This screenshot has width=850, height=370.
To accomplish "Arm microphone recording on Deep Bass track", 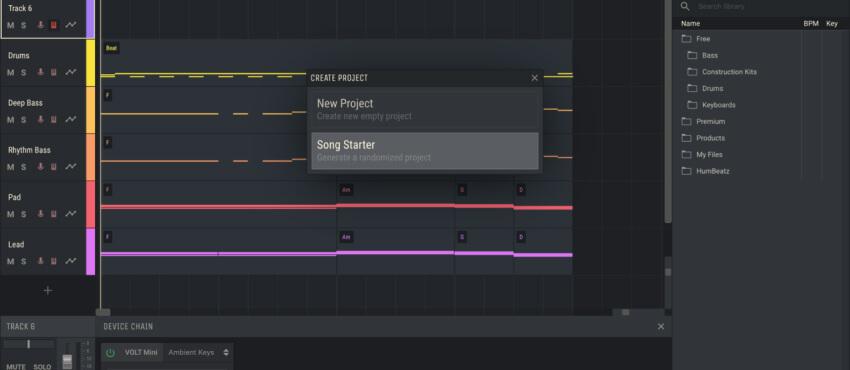I will pos(41,120).
